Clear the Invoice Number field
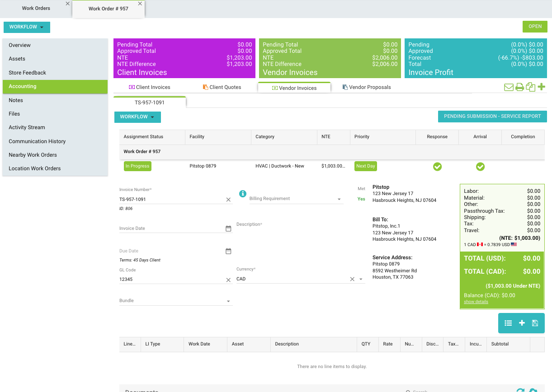Viewport: 552px width, 392px height. 228,200
